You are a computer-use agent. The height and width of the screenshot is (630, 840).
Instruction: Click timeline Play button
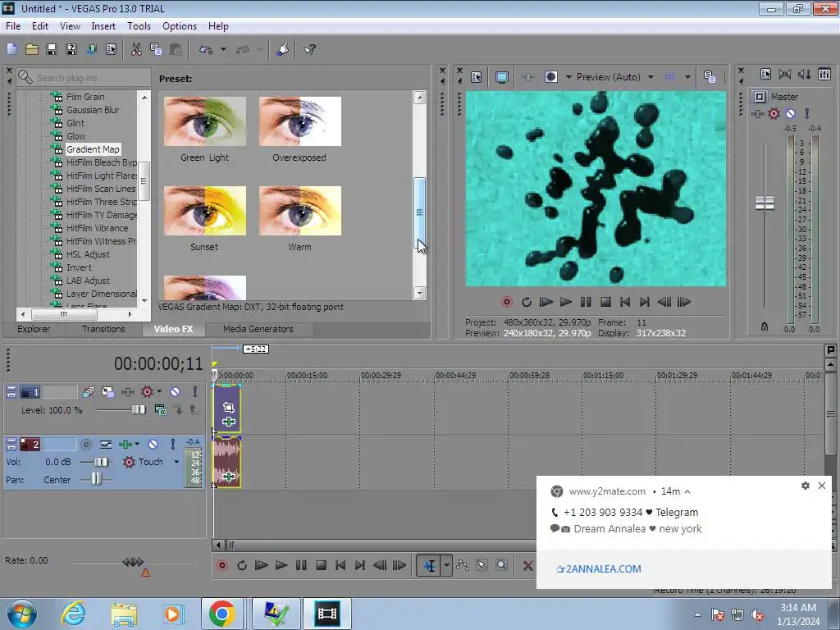coord(281,565)
